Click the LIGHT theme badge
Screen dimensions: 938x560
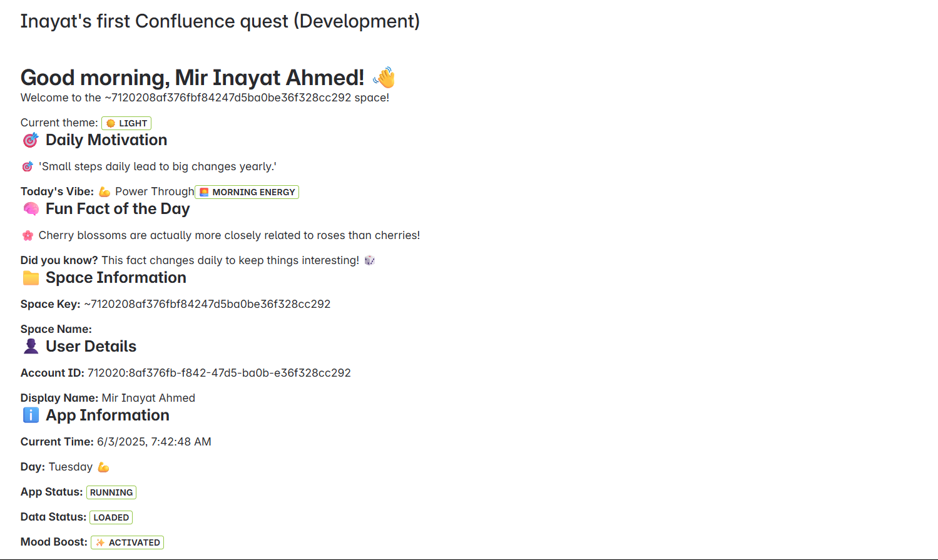coord(126,123)
